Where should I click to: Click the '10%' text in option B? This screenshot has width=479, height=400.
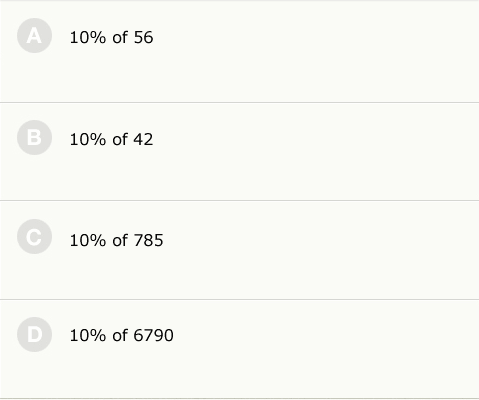click(x=88, y=139)
